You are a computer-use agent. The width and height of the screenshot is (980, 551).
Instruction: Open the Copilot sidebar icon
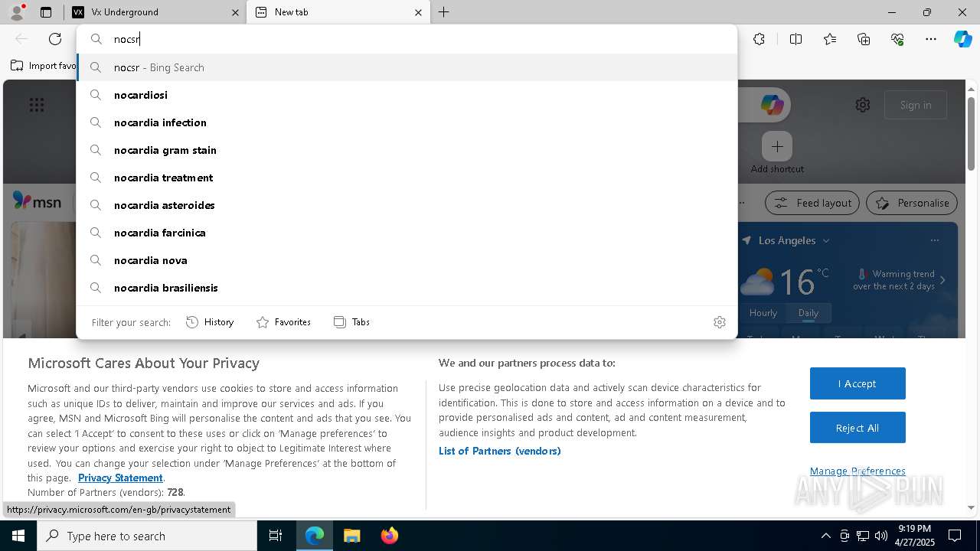tap(962, 39)
